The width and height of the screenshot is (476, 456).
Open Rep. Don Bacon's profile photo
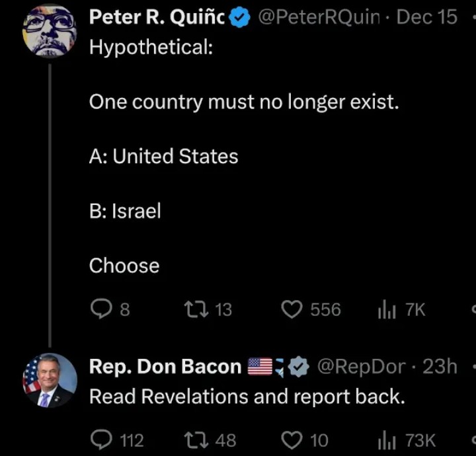[49, 380]
